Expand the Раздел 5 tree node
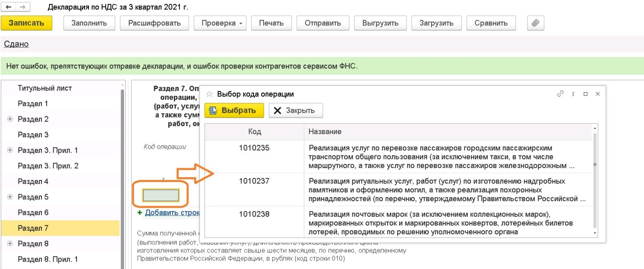644x269 pixels. [10, 197]
